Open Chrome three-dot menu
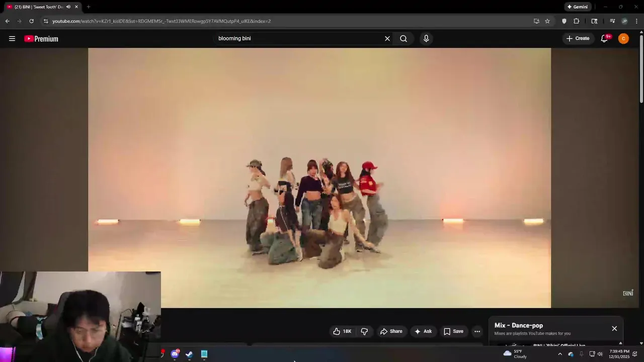Screen dimensions: 644x362 [x=637, y=21]
